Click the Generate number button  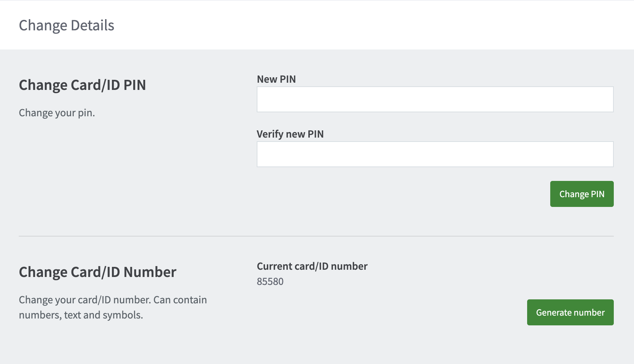pyautogui.click(x=570, y=312)
